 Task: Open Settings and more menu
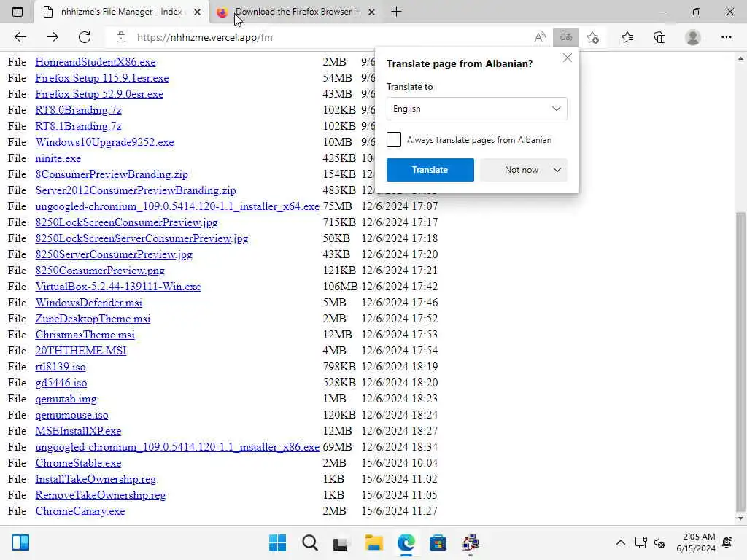coord(726,37)
